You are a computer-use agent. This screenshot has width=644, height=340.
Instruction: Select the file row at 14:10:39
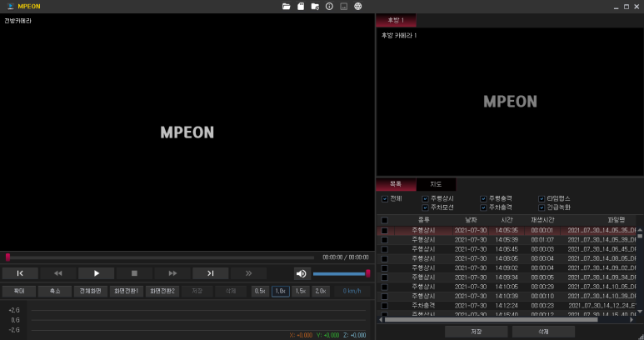point(507,297)
